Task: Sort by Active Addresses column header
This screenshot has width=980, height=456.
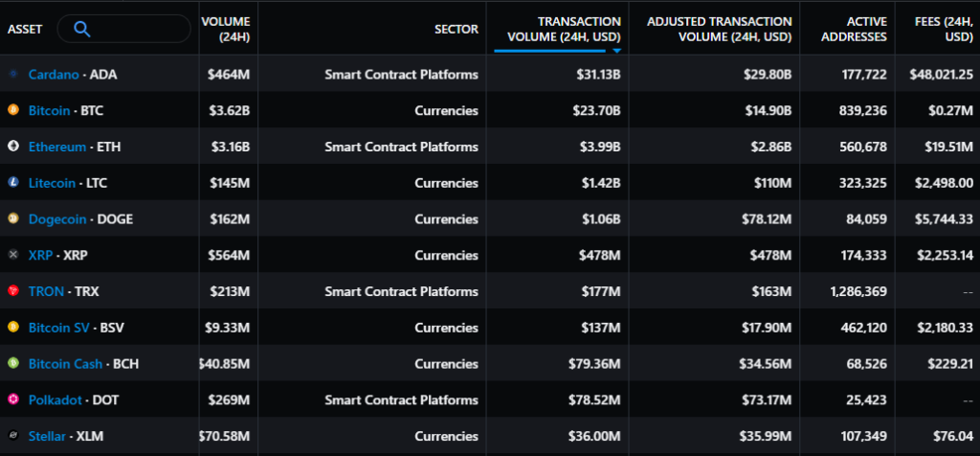Action: point(854,30)
